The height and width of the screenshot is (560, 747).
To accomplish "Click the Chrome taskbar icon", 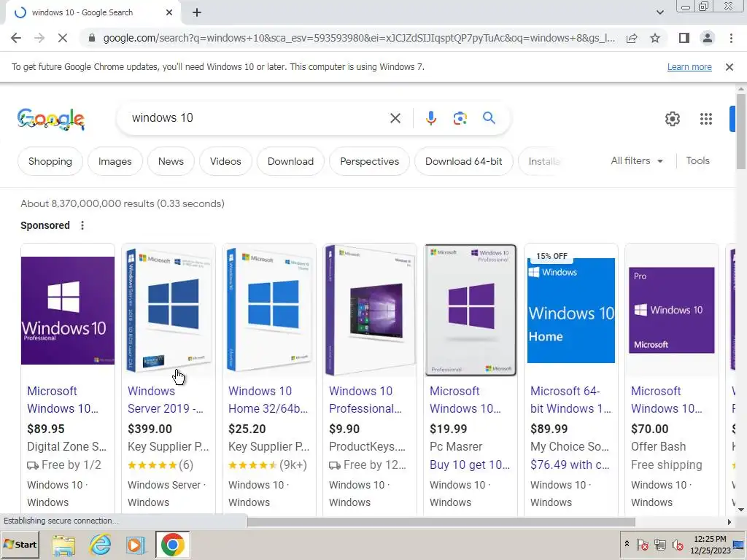I will click(x=172, y=545).
